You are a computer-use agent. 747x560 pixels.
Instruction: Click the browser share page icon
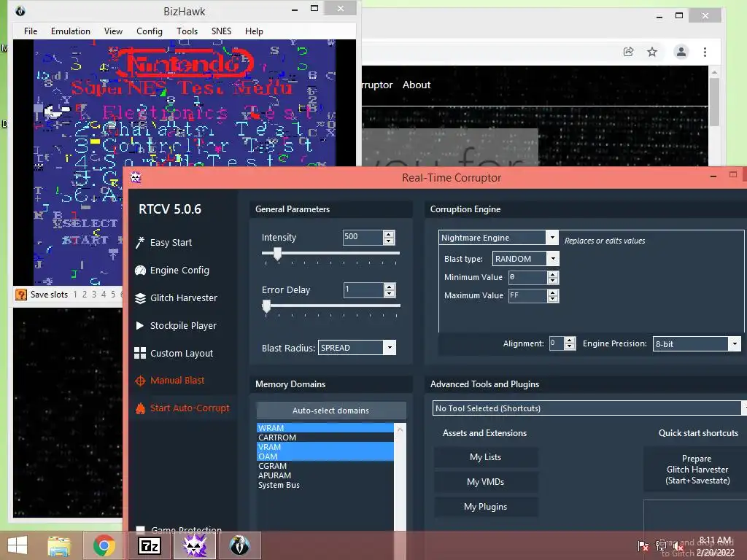click(628, 52)
